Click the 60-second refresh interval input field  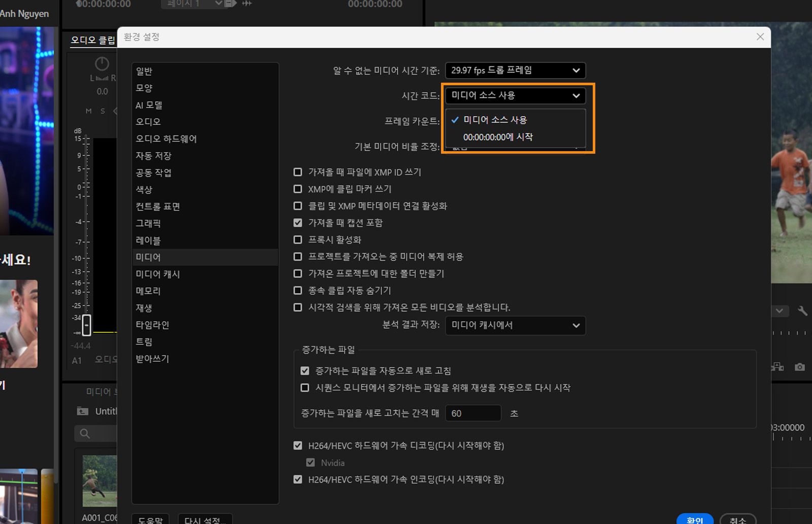(472, 413)
